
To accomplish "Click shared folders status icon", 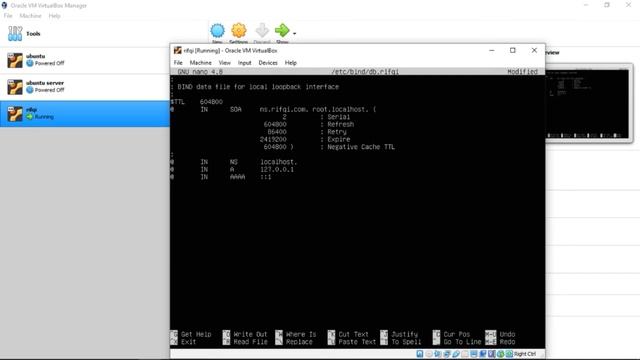I will point(465,354).
